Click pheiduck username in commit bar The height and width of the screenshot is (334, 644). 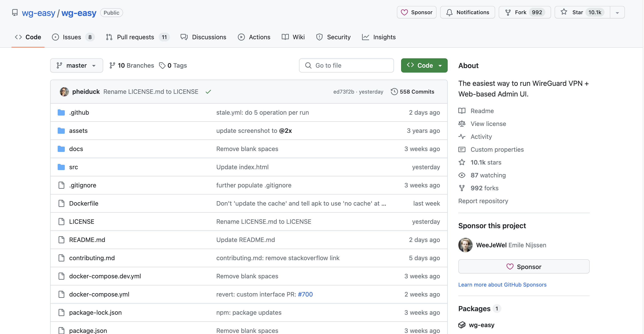(x=86, y=92)
